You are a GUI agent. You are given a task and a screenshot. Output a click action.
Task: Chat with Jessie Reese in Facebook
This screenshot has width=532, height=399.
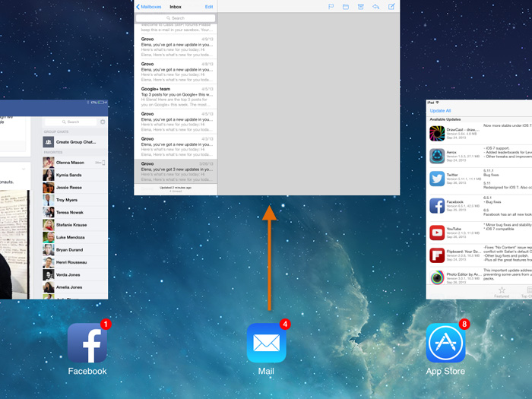(75, 187)
